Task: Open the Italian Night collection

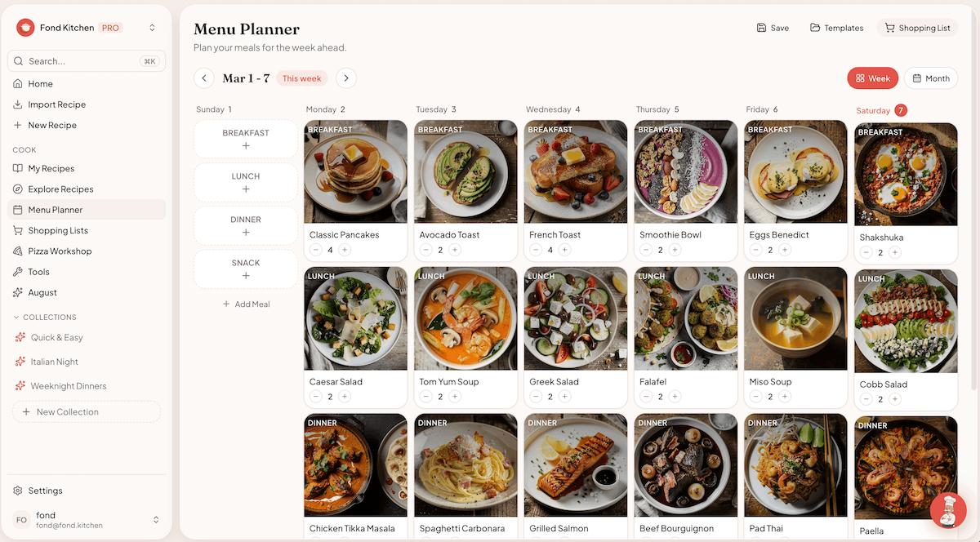Action: [x=55, y=362]
